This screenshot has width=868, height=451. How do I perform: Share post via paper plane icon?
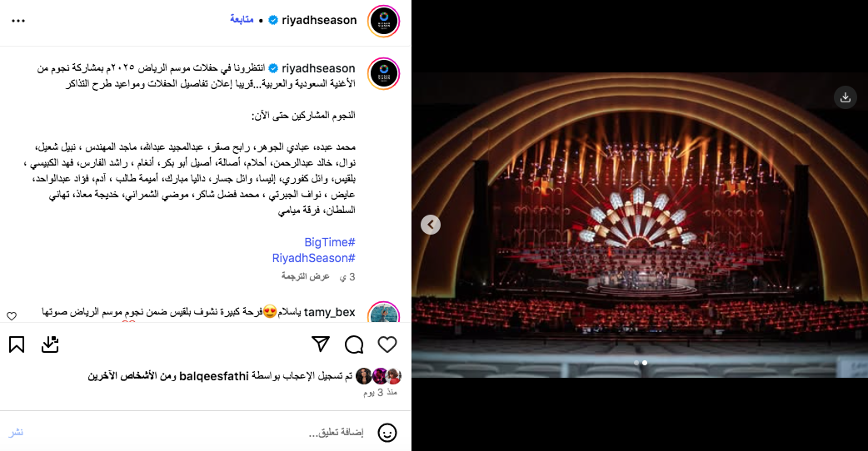(x=321, y=344)
